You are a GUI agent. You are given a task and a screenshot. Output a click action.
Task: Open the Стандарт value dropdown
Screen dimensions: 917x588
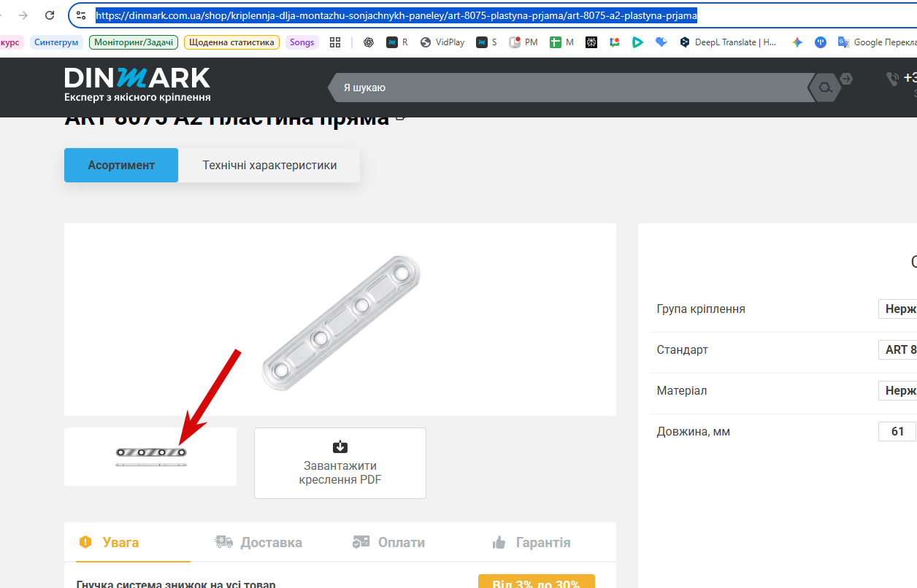point(898,350)
